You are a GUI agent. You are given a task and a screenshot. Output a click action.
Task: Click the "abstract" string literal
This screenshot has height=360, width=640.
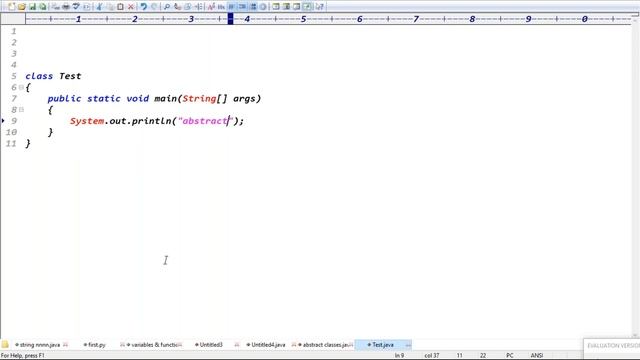[x=205, y=121]
